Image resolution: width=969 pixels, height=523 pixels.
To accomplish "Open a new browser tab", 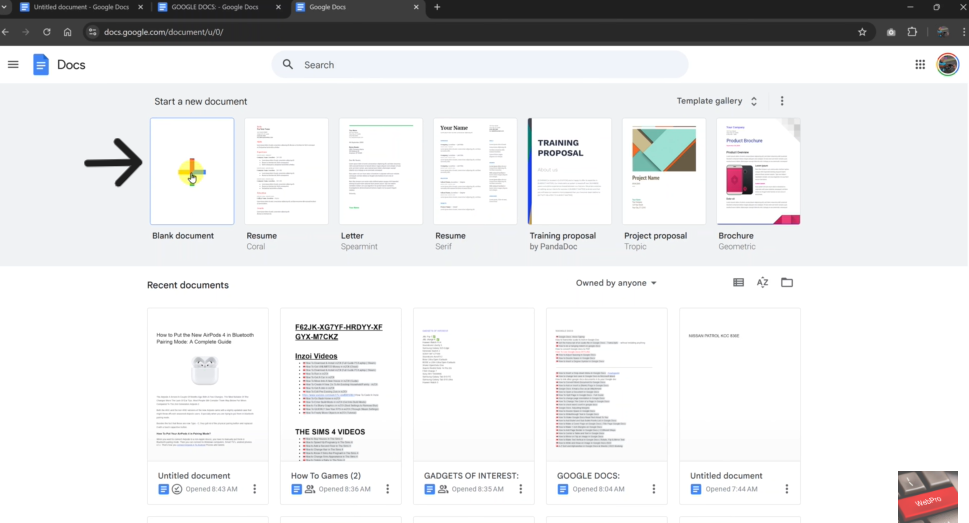I will (437, 7).
